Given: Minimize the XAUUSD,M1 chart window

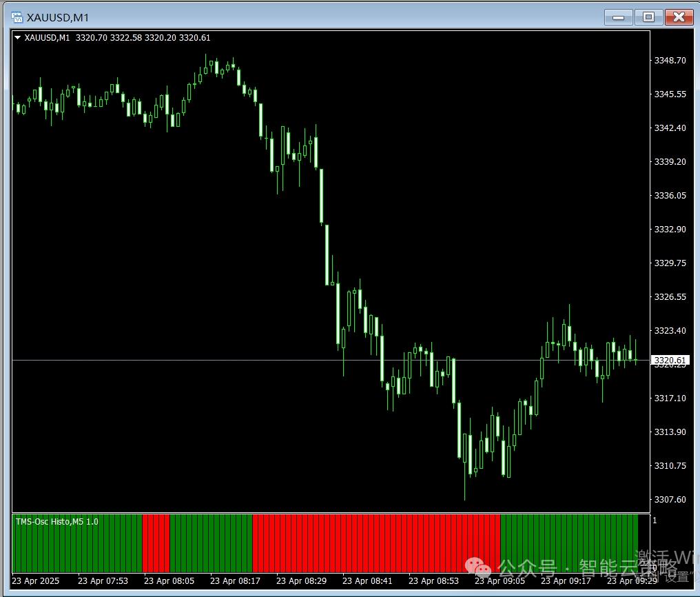Looking at the screenshot, I should 618,17.
